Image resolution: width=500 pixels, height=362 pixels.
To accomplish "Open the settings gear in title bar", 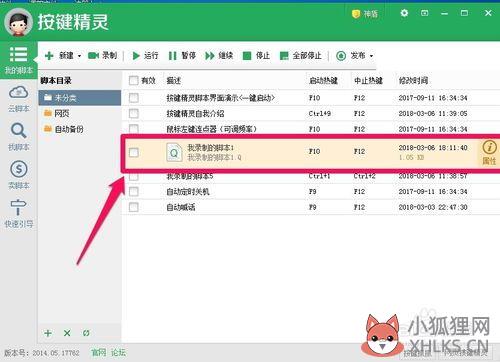I will (x=404, y=13).
